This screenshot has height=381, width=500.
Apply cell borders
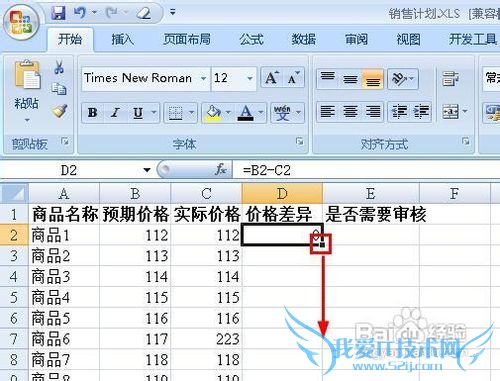click(176, 113)
